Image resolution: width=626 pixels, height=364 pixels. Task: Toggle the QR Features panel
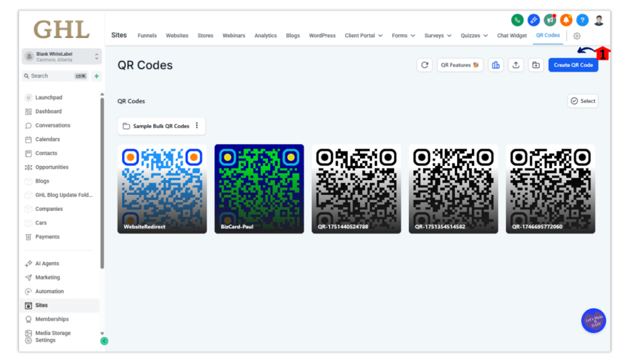(460, 65)
